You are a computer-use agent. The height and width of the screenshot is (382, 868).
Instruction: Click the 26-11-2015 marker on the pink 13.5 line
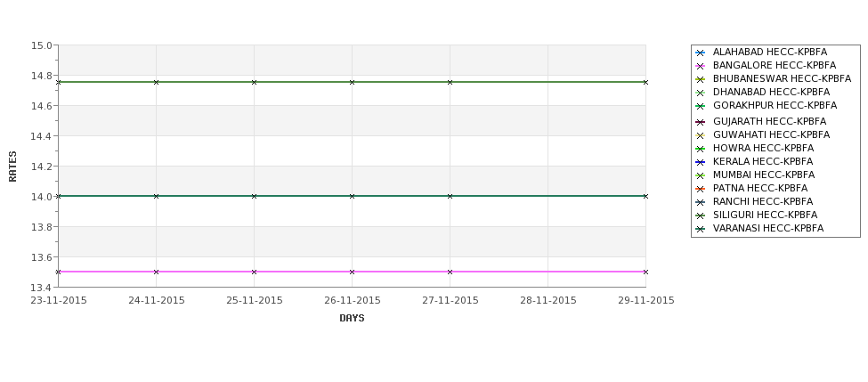[x=352, y=272]
